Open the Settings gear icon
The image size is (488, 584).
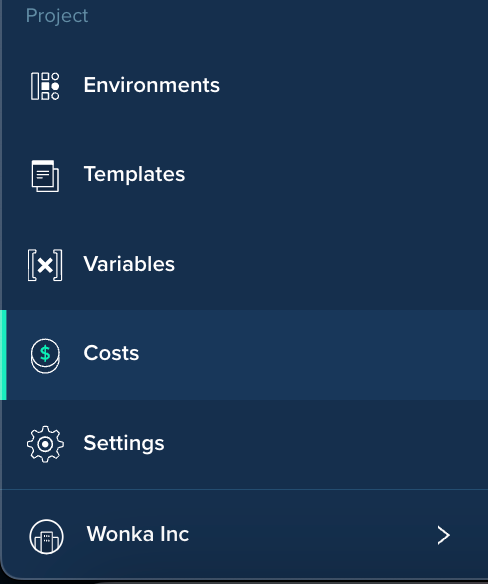[45, 444]
